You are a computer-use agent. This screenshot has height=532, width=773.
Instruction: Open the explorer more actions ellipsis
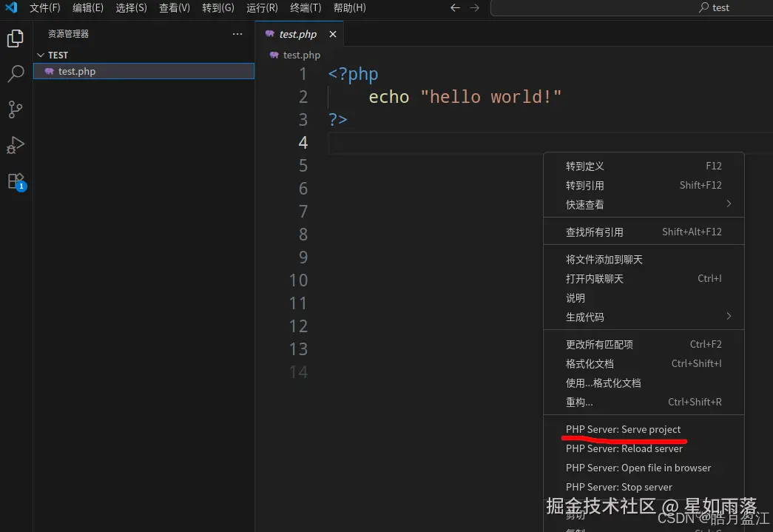pyautogui.click(x=237, y=34)
